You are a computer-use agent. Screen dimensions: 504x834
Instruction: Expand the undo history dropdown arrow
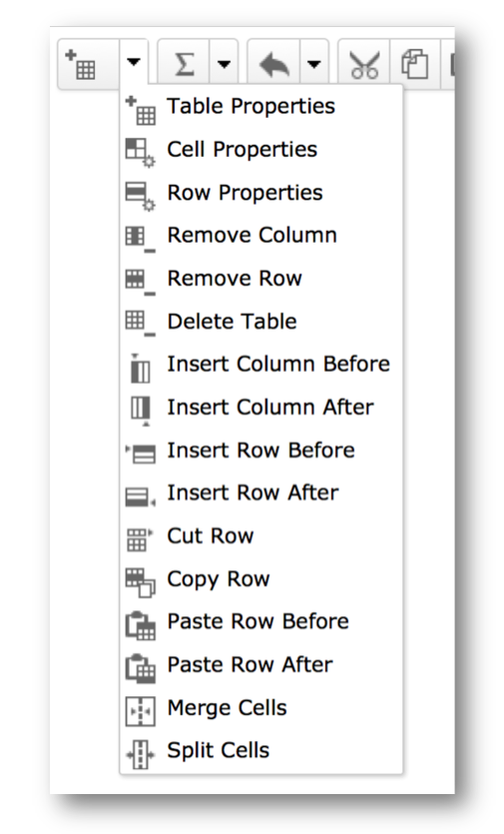click(314, 64)
